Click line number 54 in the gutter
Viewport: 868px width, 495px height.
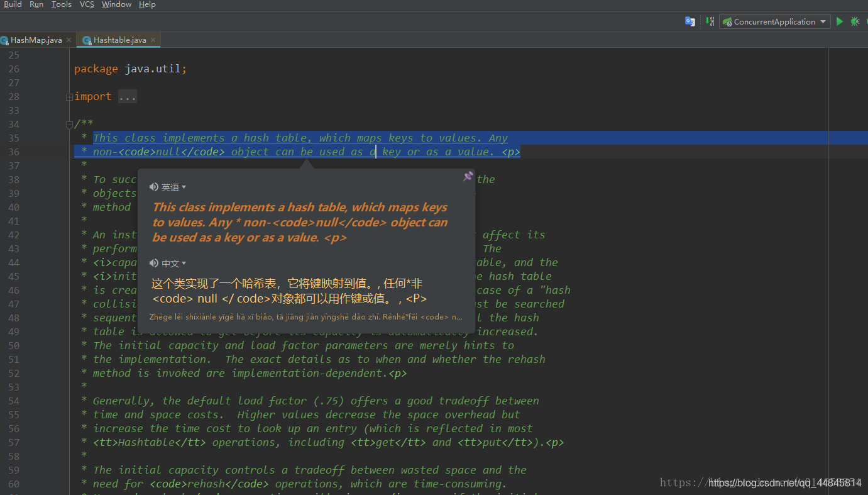(x=14, y=401)
